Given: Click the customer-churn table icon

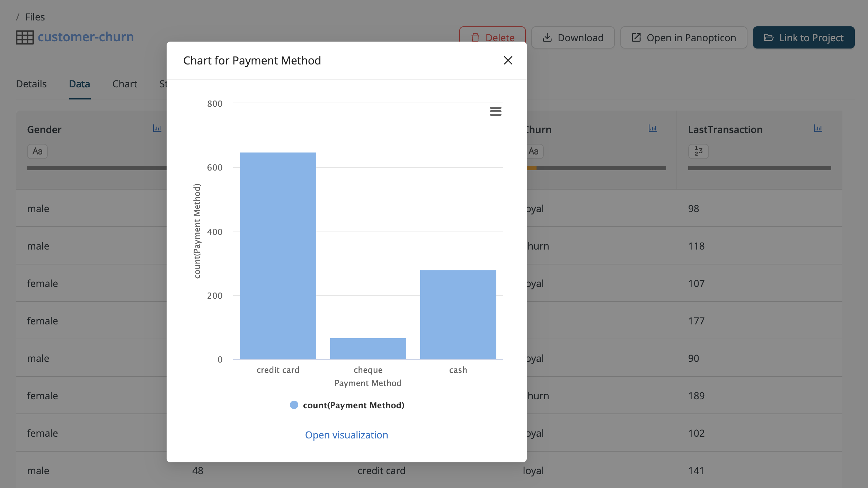Looking at the screenshot, I should coord(25,37).
